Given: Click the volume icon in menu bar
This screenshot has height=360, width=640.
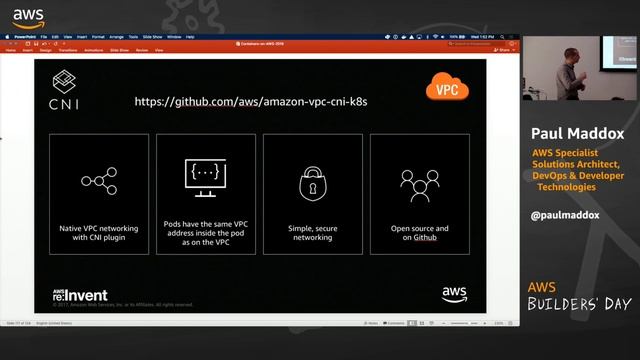Looking at the screenshot, I should [x=443, y=37].
